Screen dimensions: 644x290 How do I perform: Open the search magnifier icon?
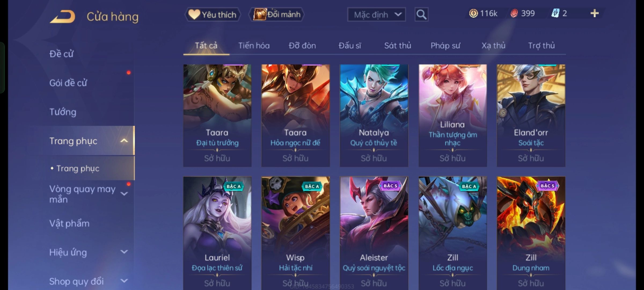pos(421,15)
